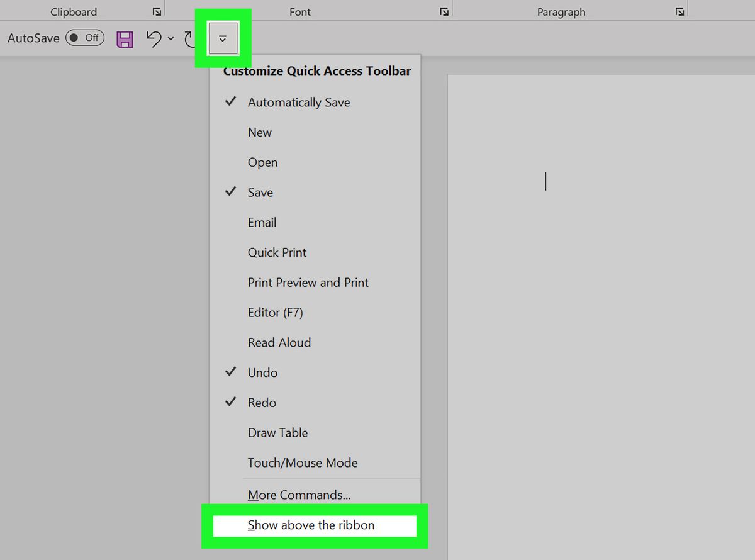Enable Quick Print in the menu
The image size is (755, 560).
coord(315,252)
